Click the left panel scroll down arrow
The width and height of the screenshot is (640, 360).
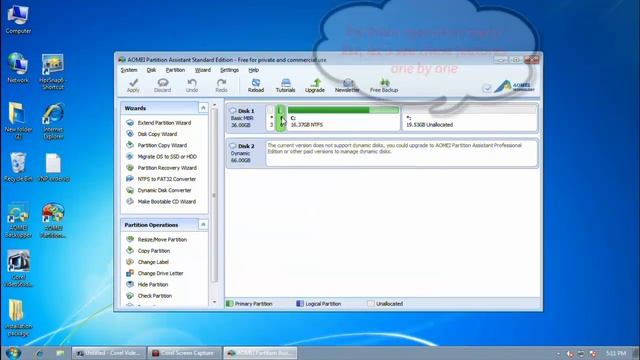214,302
